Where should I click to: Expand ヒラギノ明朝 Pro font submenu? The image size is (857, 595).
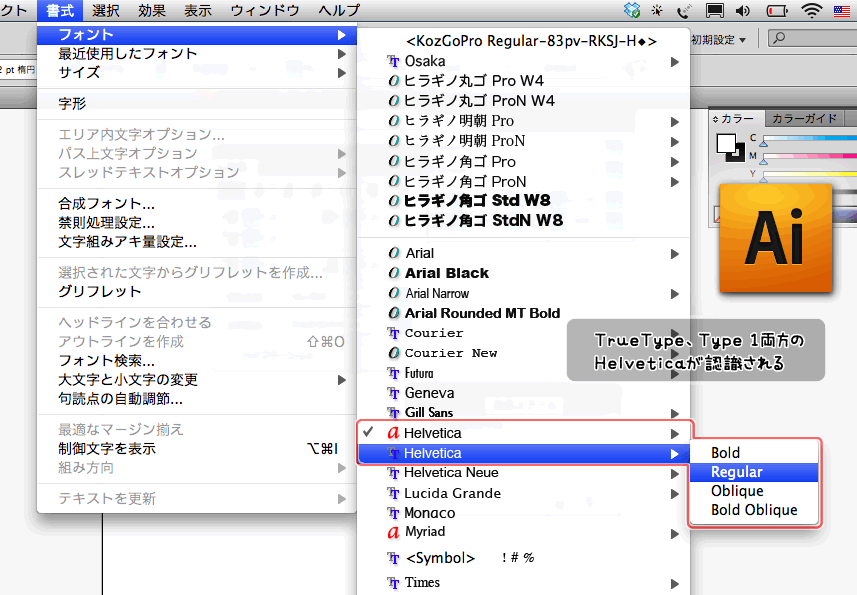point(524,121)
